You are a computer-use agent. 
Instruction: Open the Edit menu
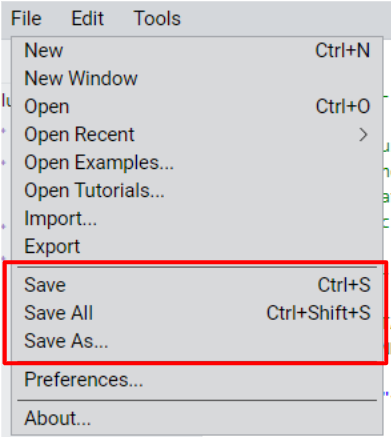[x=88, y=18]
